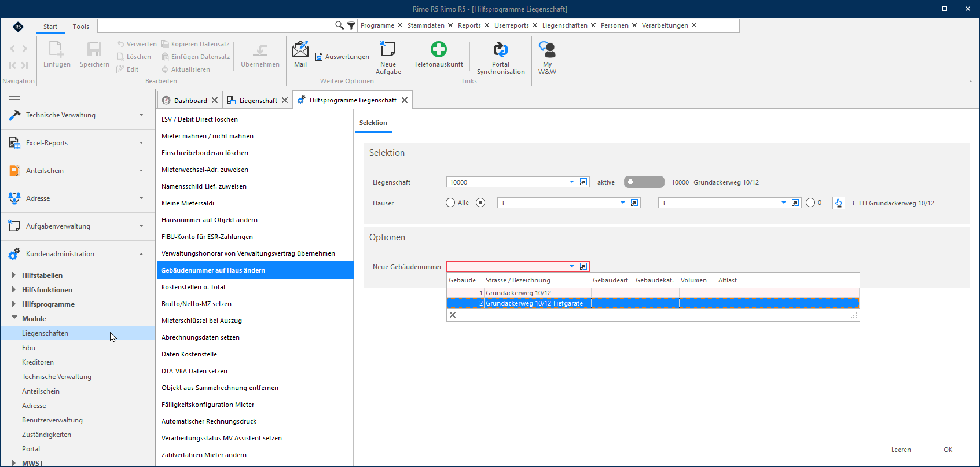Close the Gebäude dropdown list with X

(453, 315)
